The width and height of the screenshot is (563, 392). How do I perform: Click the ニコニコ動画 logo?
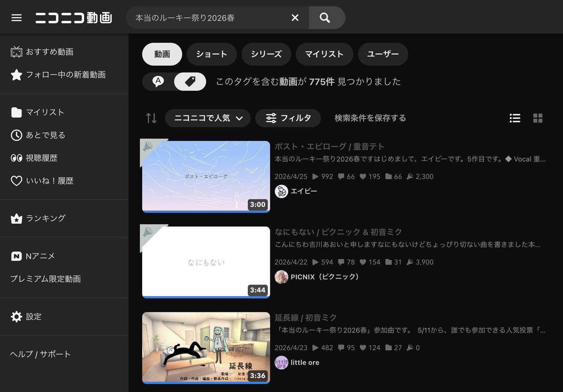coord(74,18)
